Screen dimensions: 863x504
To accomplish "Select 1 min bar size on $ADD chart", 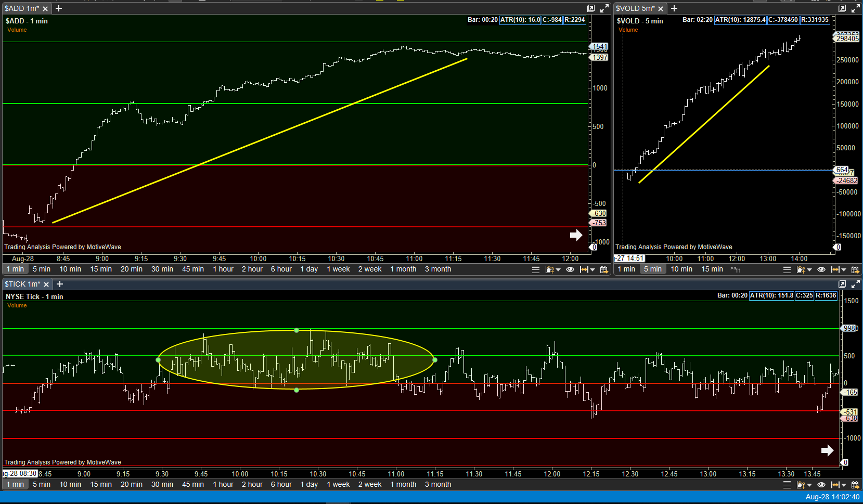I will click(15, 269).
